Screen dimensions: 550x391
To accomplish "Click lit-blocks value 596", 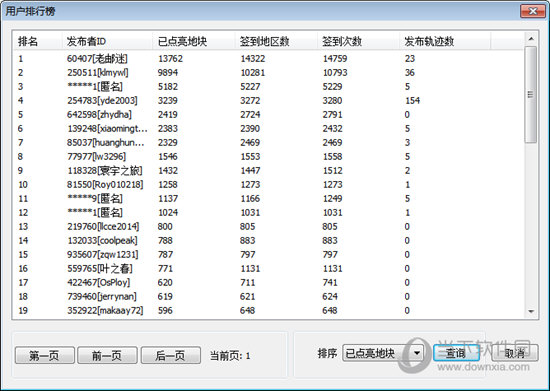I will point(165,311).
